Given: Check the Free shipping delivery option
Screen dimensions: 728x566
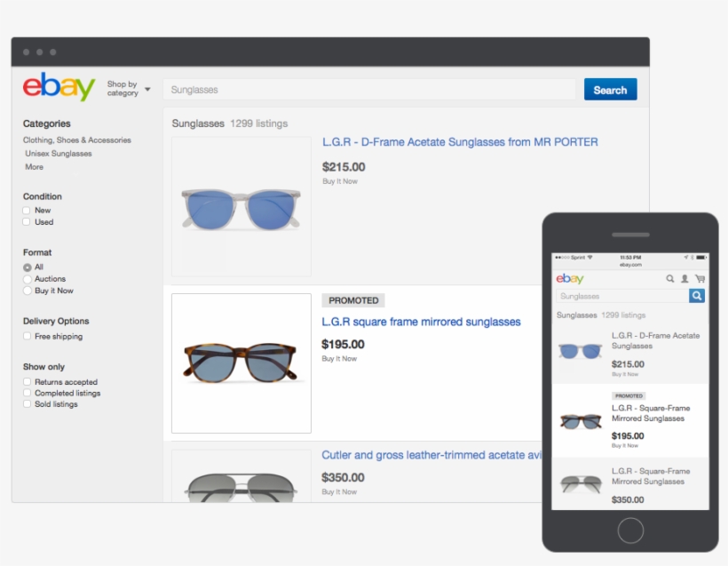Looking at the screenshot, I should pyautogui.click(x=26, y=336).
